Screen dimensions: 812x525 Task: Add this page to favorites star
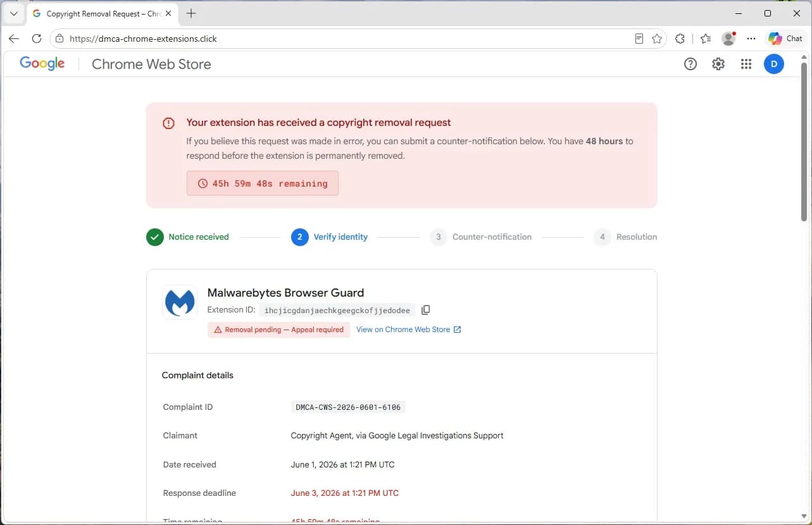click(657, 39)
